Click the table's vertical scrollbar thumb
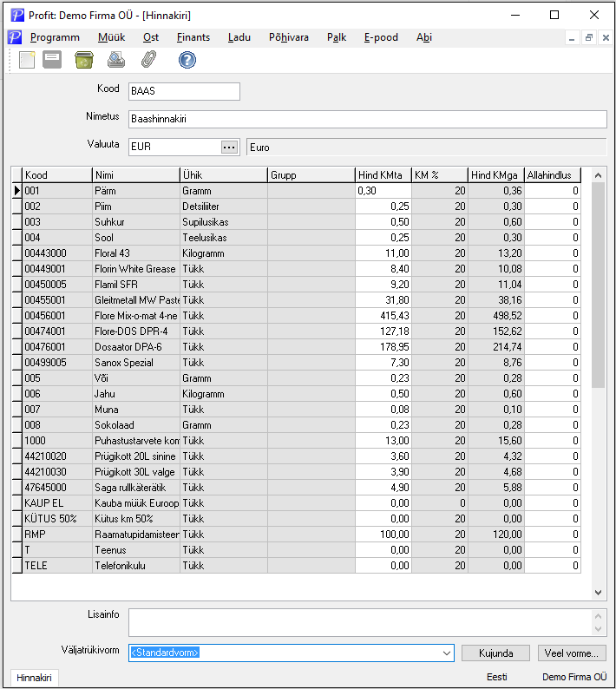Viewport: 616px width, 689px height. click(x=598, y=285)
